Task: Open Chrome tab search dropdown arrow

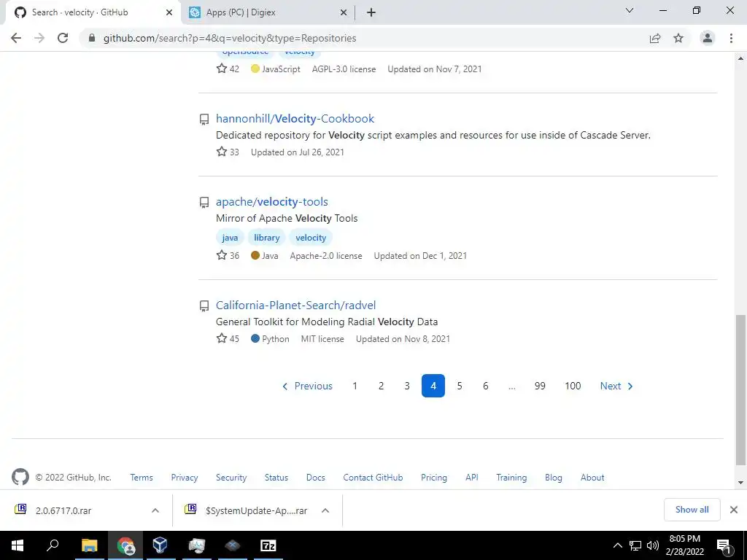Action: pyautogui.click(x=630, y=10)
